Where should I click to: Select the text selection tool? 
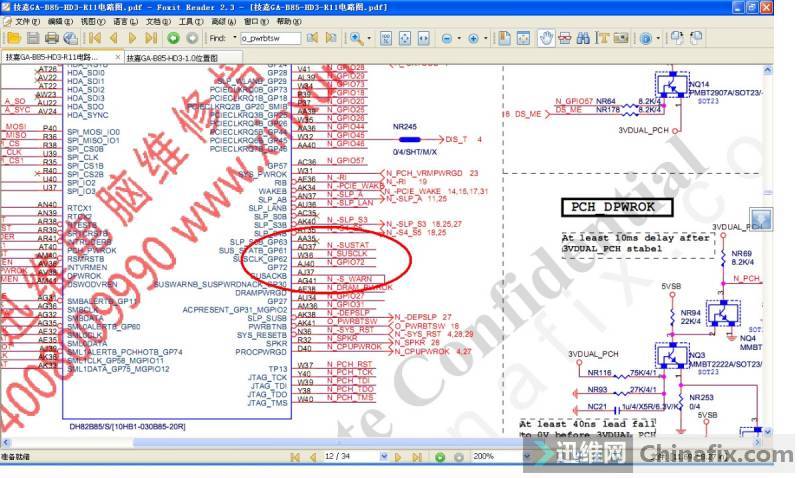coord(603,38)
